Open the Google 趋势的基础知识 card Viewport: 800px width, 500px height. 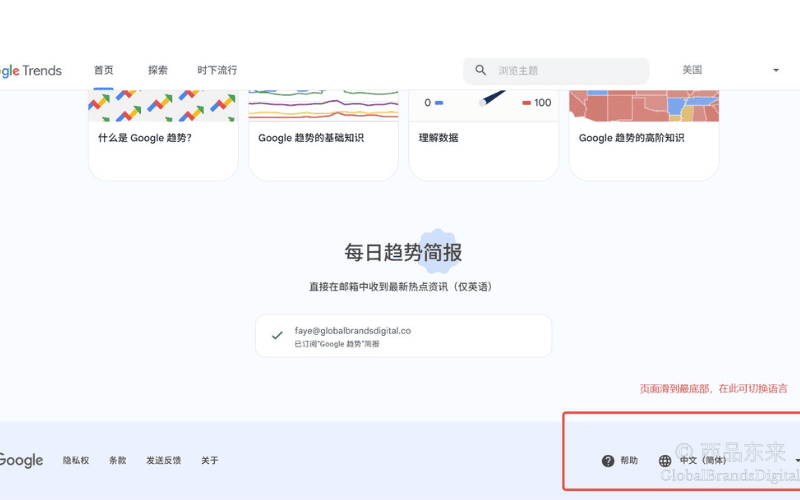click(x=323, y=135)
